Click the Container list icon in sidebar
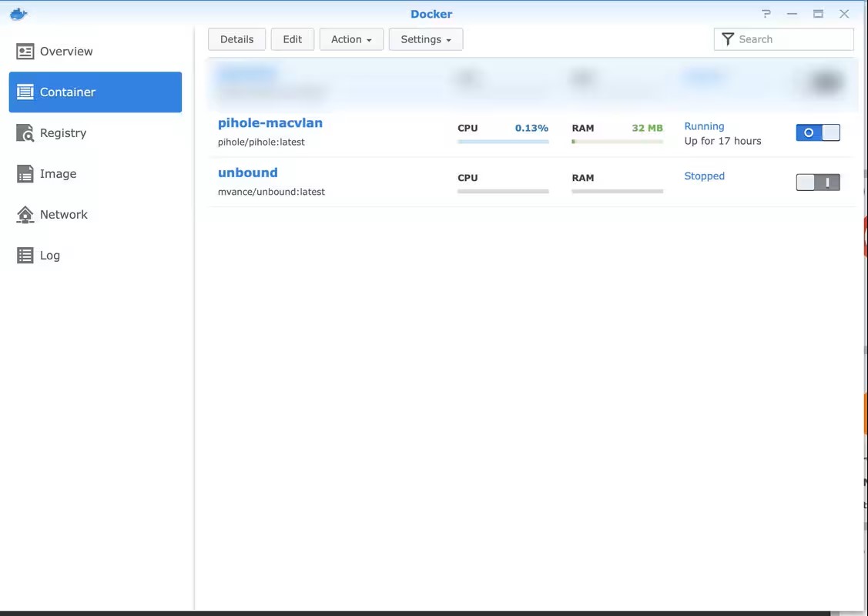Screen dimensions: 868x616 (x=25, y=92)
